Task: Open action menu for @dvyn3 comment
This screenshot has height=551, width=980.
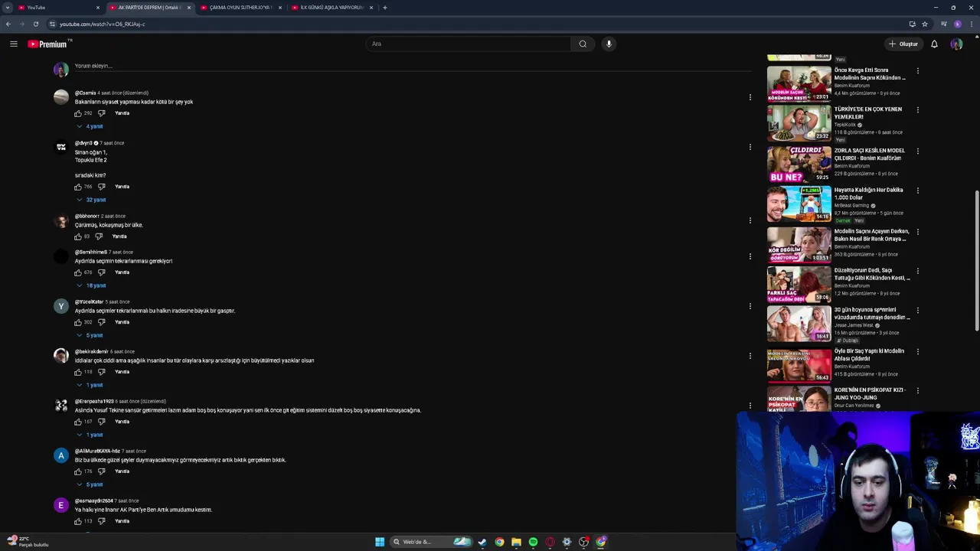Action: pos(750,147)
